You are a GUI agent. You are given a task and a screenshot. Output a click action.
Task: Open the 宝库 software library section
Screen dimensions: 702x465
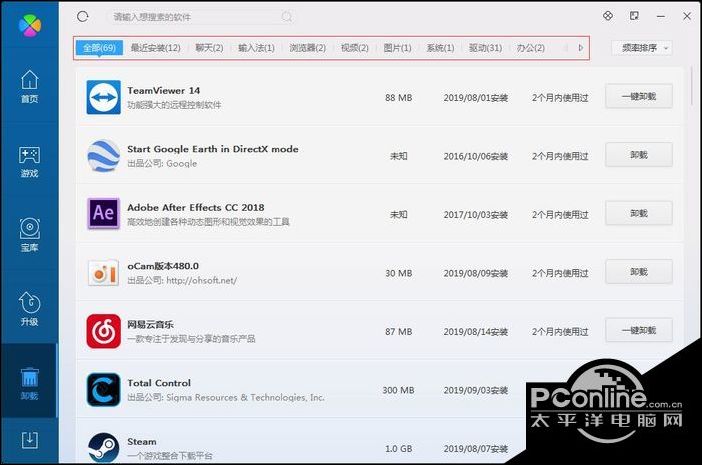[x=30, y=235]
